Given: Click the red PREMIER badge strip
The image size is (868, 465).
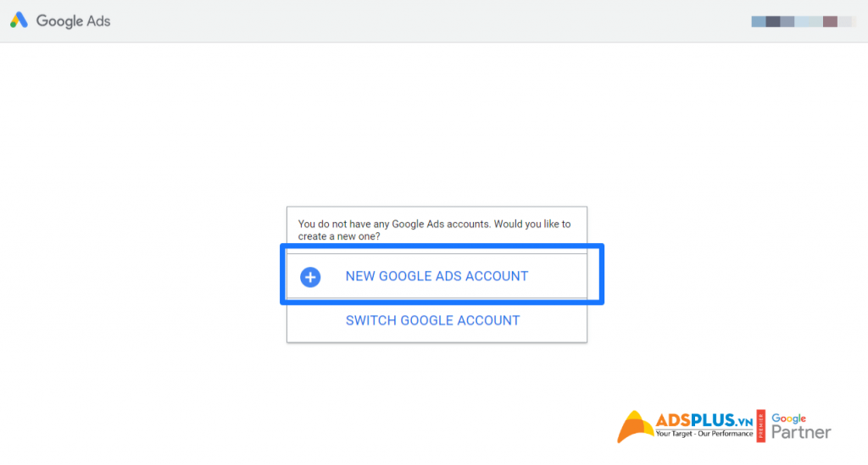Looking at the screenshot, I should click(x=761, y=426).
